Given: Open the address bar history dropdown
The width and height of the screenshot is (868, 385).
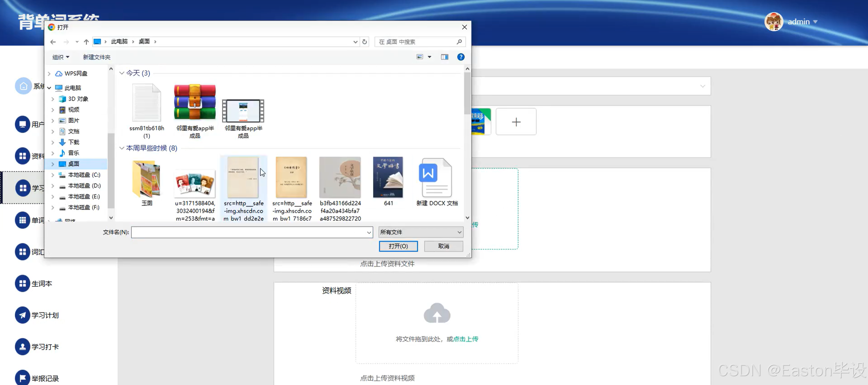Looking at the screenshot, I should click(x=355, y=42).
